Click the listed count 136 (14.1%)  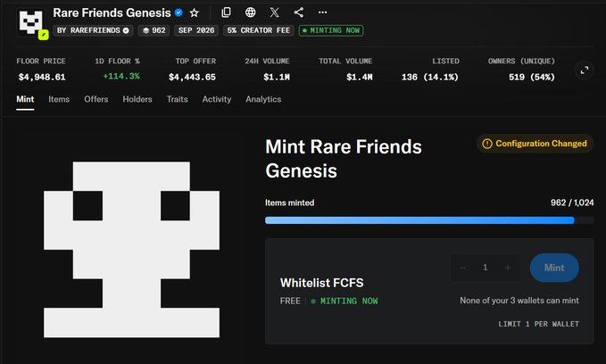pos(430,78)
